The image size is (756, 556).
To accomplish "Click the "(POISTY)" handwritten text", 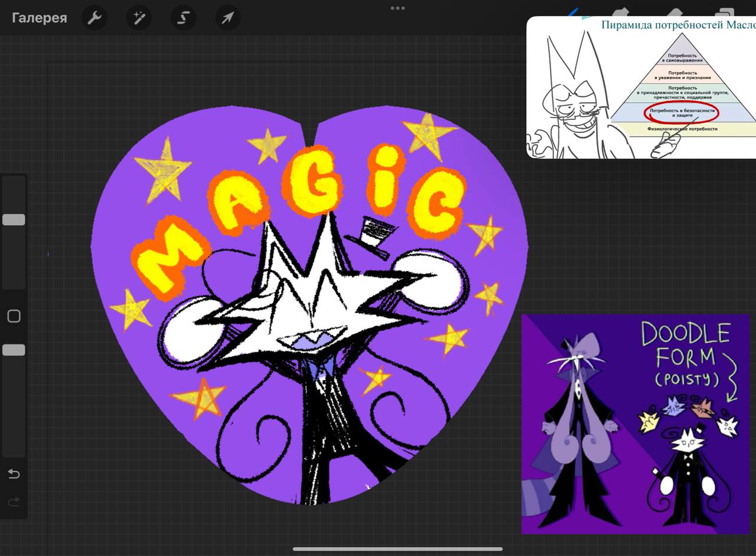I will click(687, 379).
